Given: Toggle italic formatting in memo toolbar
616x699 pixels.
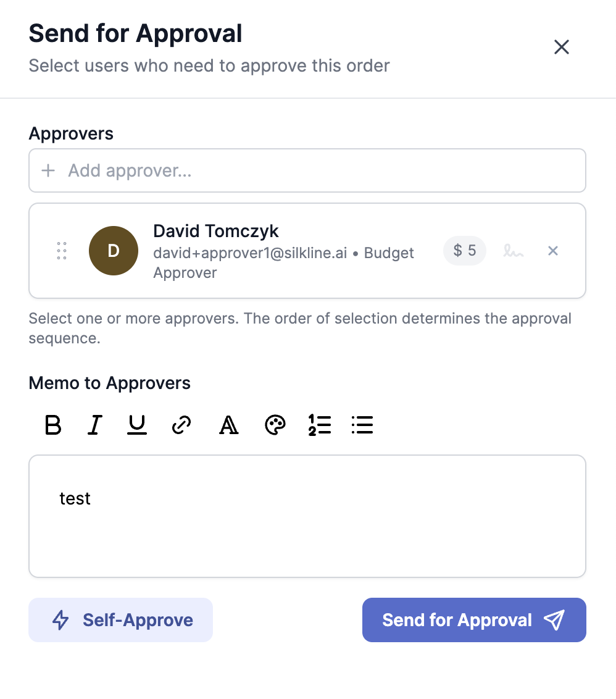Looking at the screenshot, I should pyautogui.click(x=94, y=425).
